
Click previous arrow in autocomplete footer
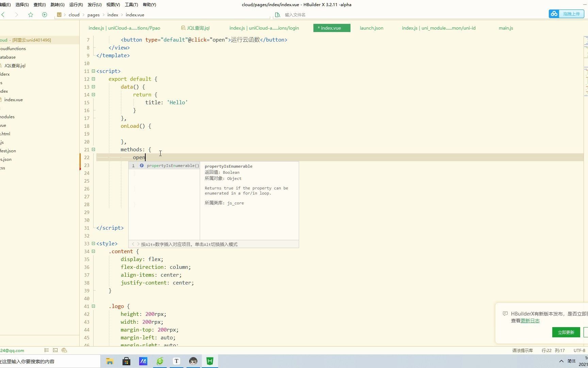pos(133,244)
